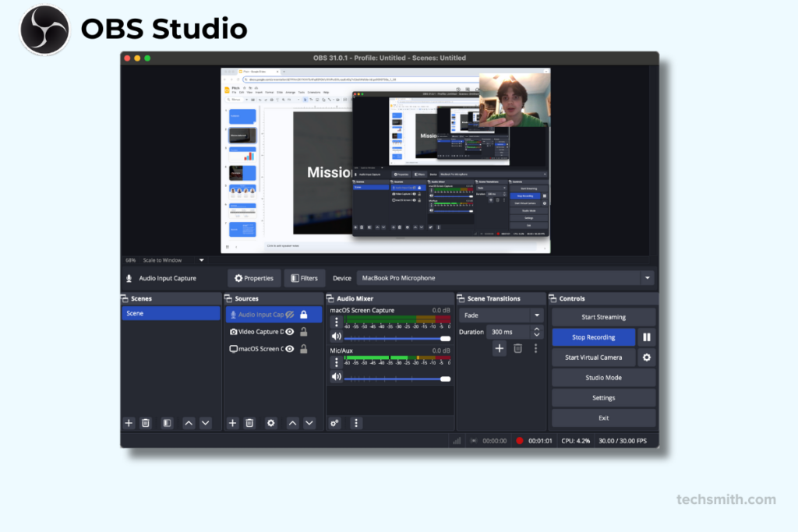
Task: Delete the selected source via trash icon
Action: pos(249,423)
